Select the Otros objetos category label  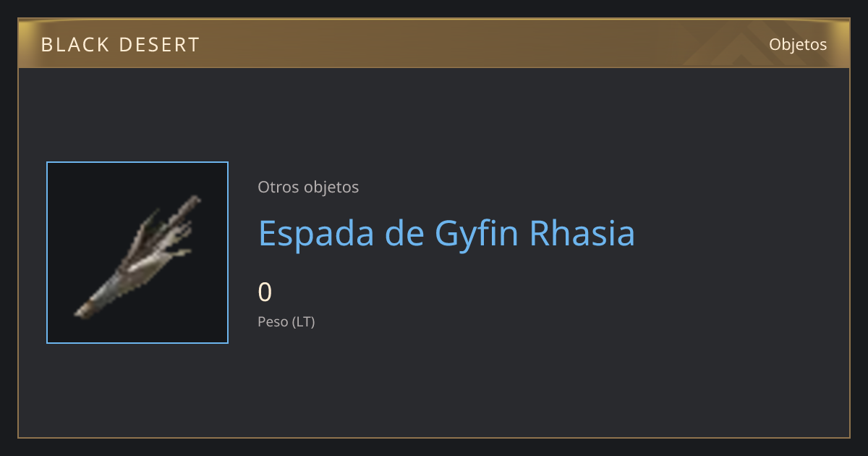(x=308, y=187)
